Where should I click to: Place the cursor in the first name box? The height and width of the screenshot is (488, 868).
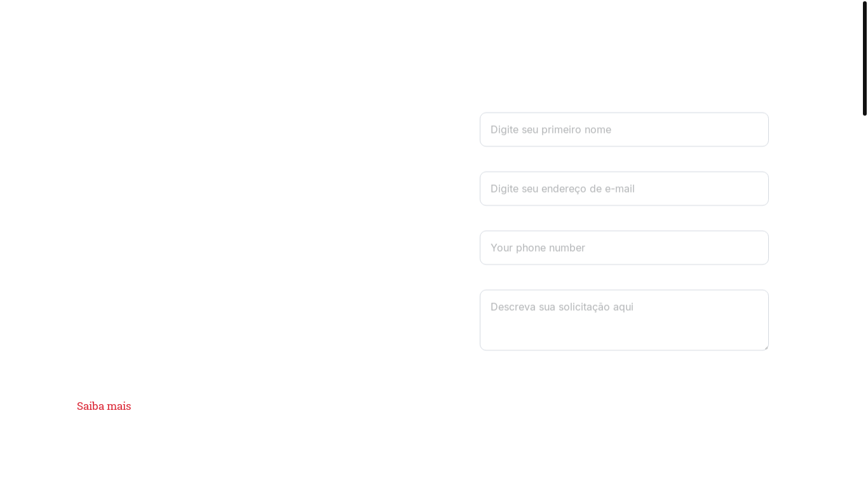tap(623, 130)
